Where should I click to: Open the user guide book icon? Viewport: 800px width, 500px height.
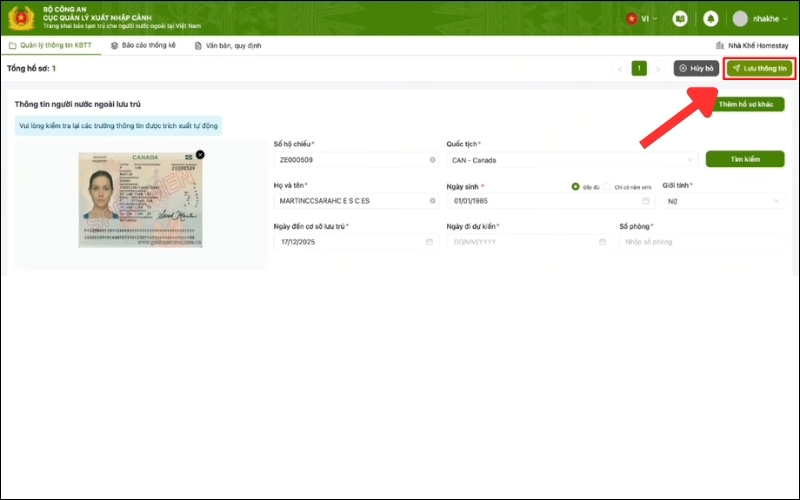(680, 19)
